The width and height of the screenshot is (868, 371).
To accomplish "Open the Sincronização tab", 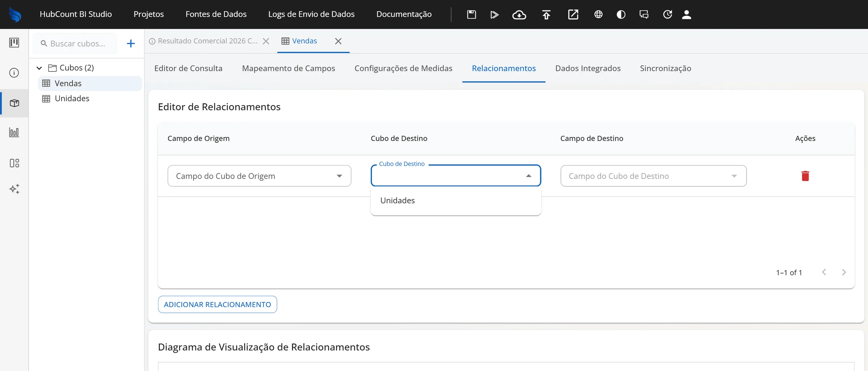I will click(665, 68).
